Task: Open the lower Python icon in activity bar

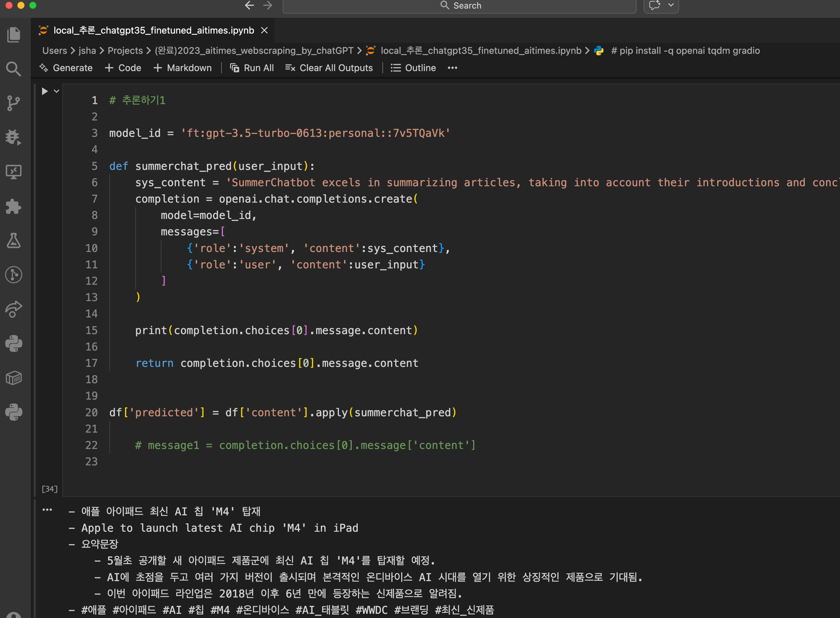Action: [14, 412]
